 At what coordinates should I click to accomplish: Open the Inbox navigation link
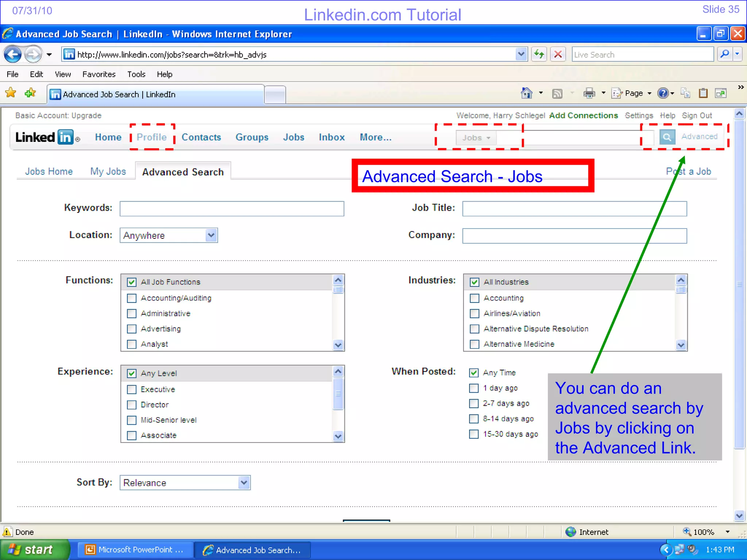[x=332, y=137]
